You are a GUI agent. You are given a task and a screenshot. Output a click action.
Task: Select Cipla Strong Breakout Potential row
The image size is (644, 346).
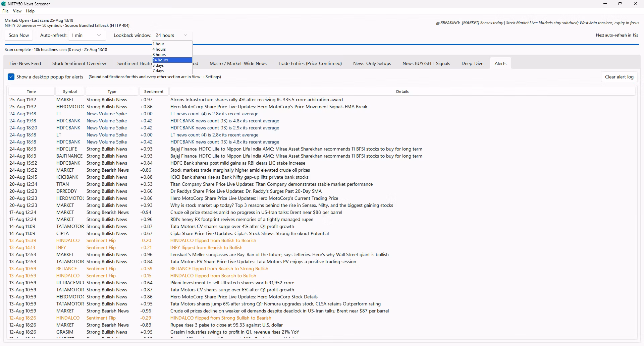pyautogui.click(x=322, y=233)
